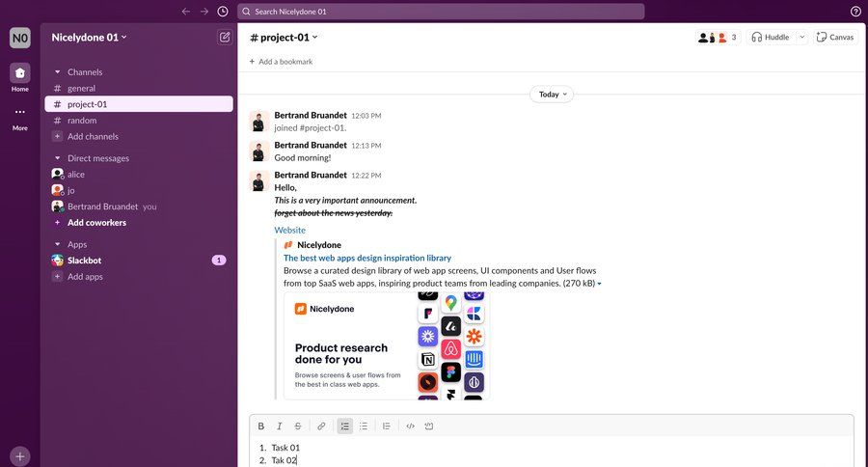This screenshot has height=467, width=868.
Task: Collapse the Direct messages section
Action: [58, 158]
